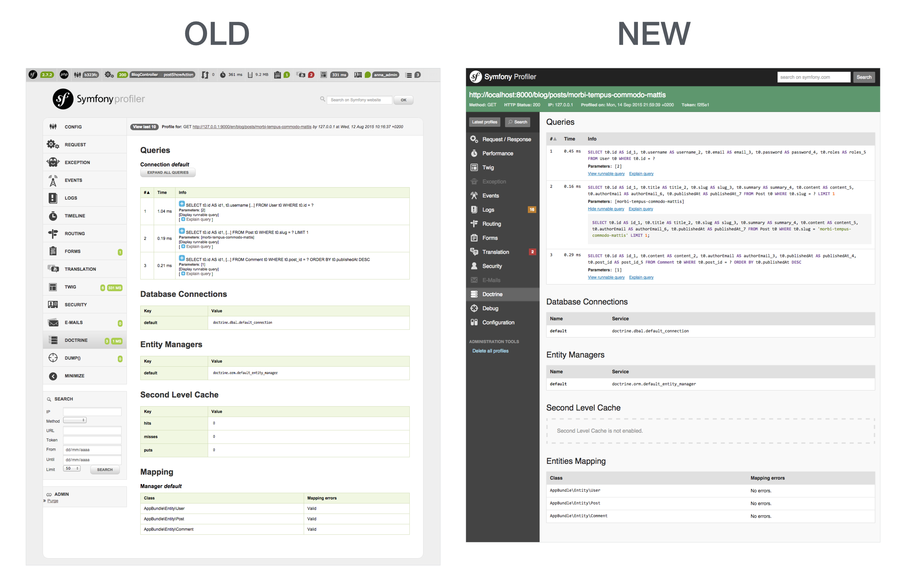Select the Events antenna icon in old sidebar
This screenshot has height=588, width=906.
(53, 180)
